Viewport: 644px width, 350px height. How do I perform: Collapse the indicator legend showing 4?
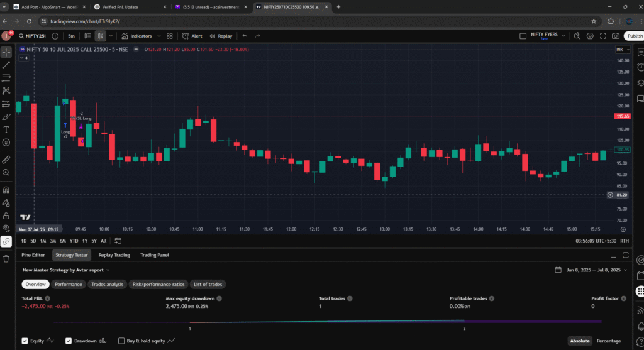pyautogui.click(x=24, y=58)
